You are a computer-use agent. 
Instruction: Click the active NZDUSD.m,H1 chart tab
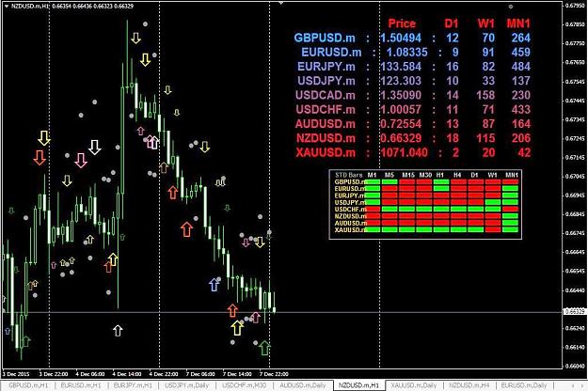358,385
